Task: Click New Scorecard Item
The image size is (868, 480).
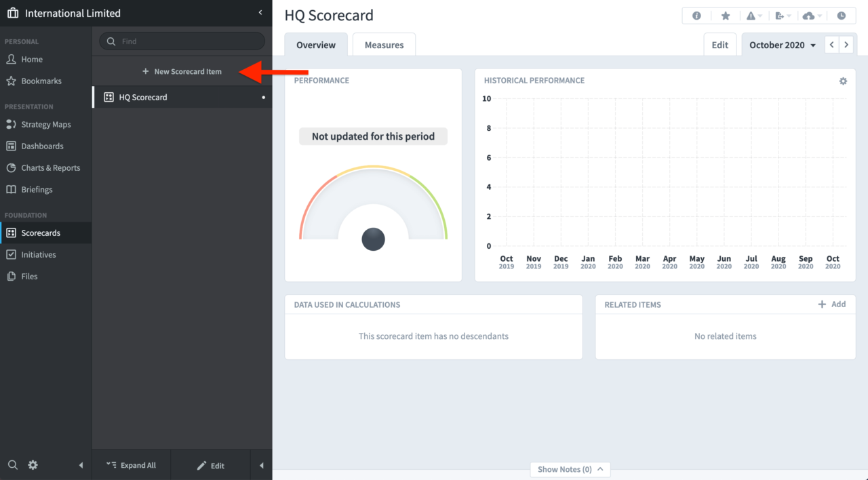Action: (182, 71)
